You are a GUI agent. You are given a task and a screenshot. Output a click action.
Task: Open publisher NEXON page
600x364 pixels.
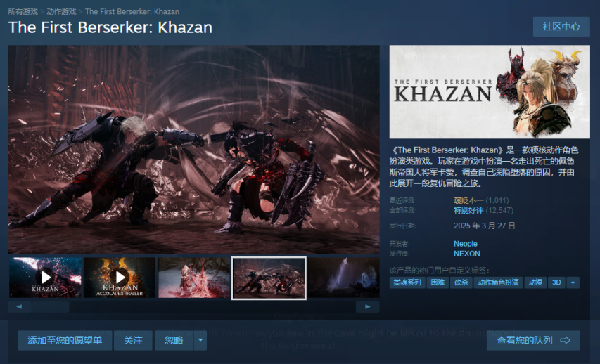pyautogui.click(x=467, y=254)
